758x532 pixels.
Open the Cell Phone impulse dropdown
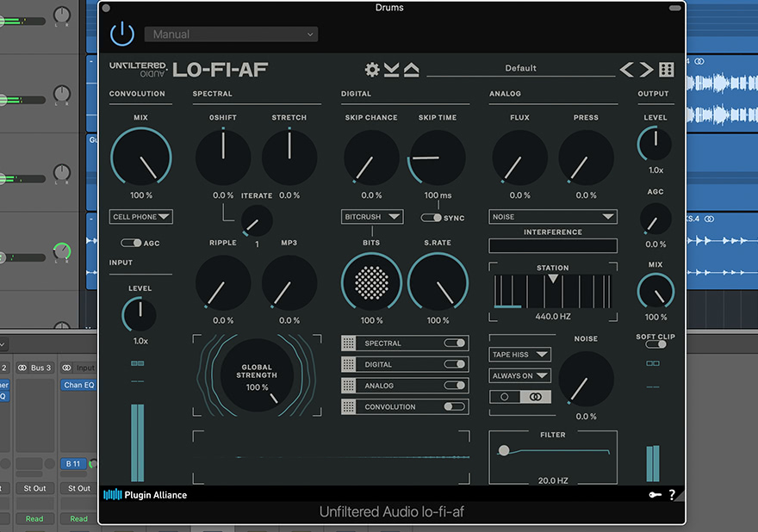click(x=140, y=217)
